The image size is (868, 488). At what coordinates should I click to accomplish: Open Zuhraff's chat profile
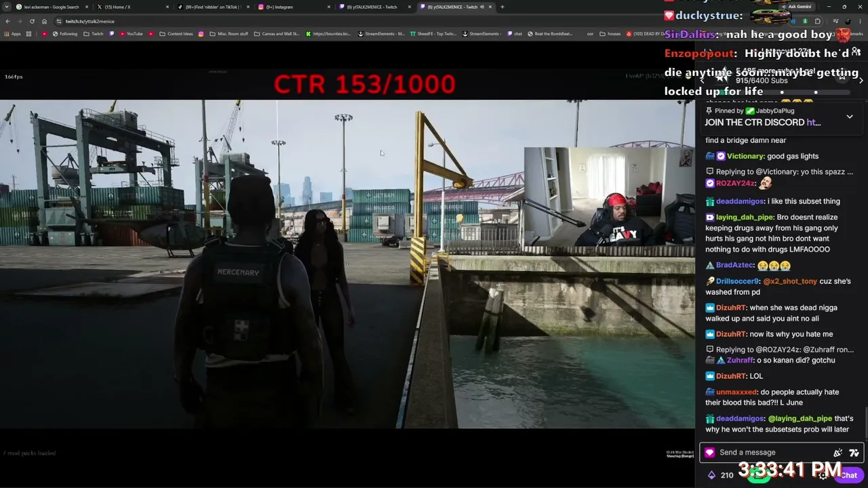coord(740,361)
